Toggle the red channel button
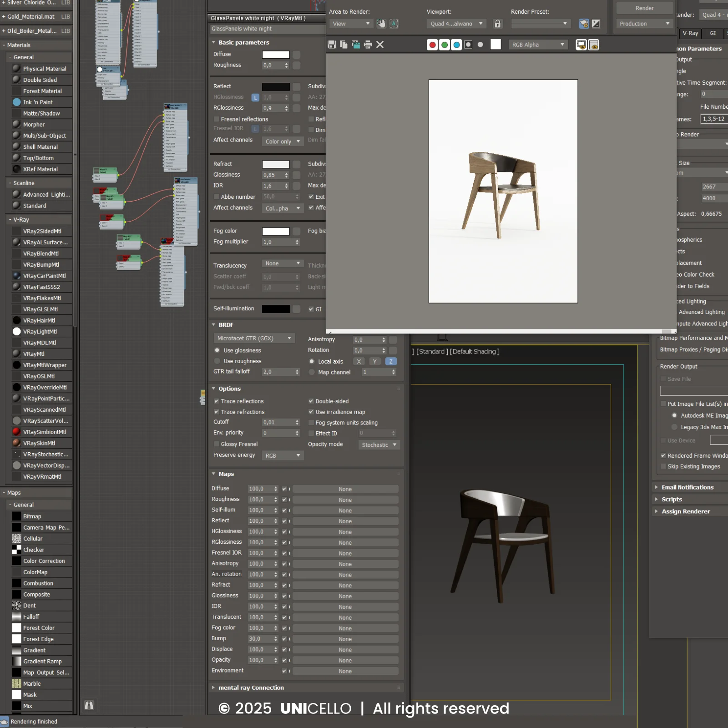 click(432, 45)
